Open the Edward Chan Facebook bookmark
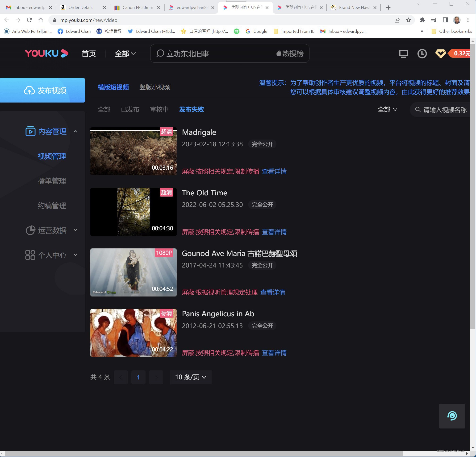The image size is (476, 457). 74,31
